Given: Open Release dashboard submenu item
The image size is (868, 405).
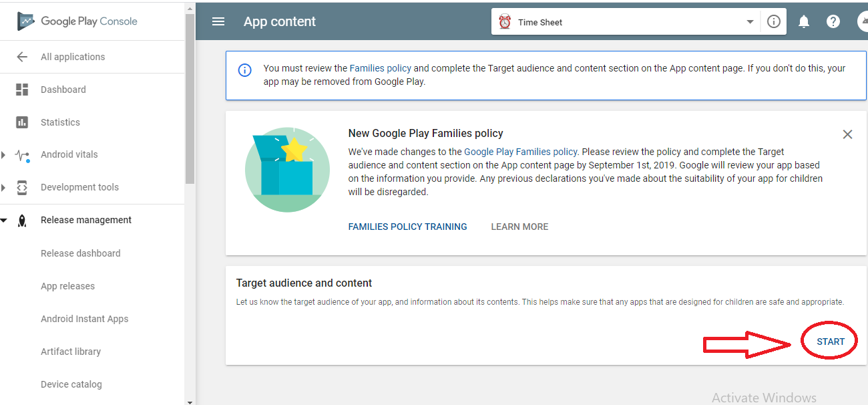Looking at the screenshot, I should tap(81, 253).
